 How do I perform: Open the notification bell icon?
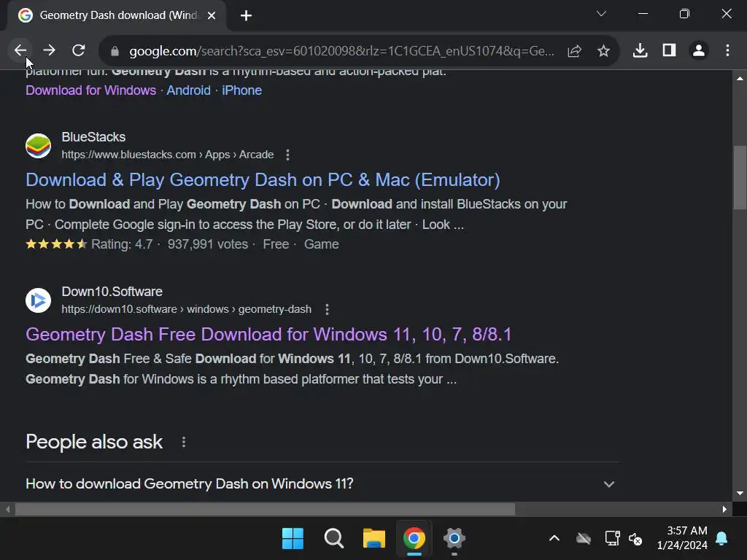[721, 539]
